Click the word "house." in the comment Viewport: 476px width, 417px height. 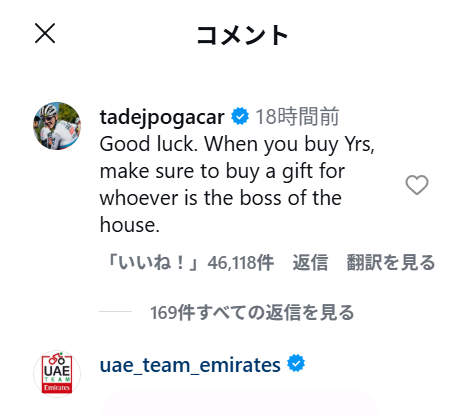coord(130,225)
